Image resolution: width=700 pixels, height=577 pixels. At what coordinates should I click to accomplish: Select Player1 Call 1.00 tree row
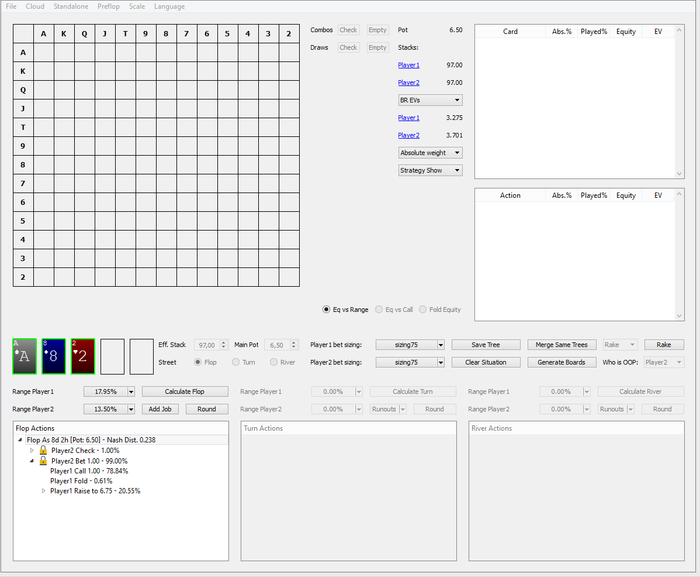tap(89, 471)
